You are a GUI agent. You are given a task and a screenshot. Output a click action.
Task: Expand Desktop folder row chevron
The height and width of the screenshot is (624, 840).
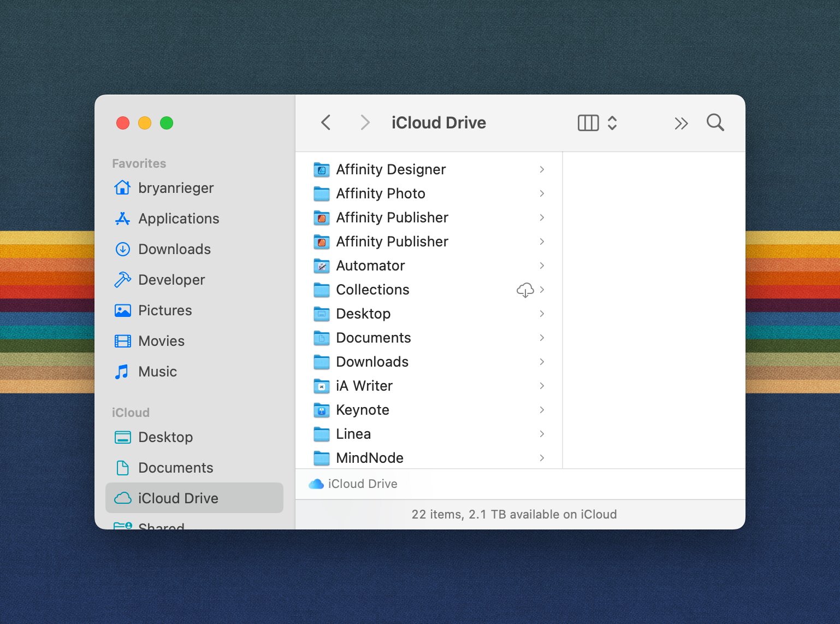[542, 314]
